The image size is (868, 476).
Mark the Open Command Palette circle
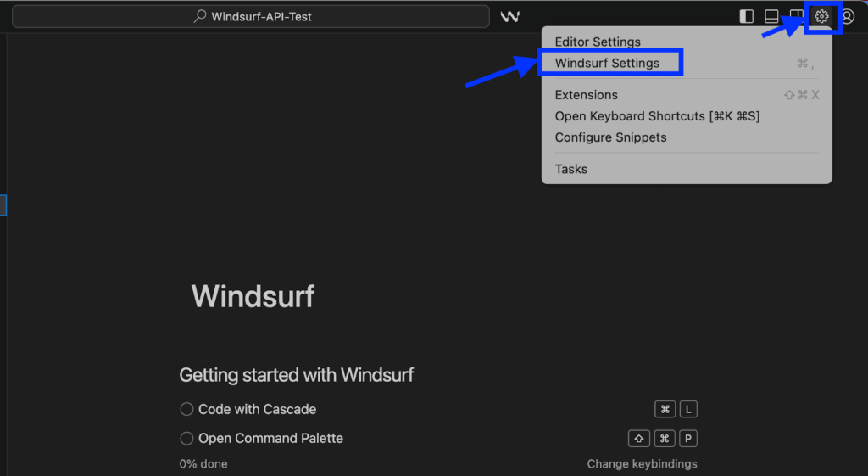point(187,439)
